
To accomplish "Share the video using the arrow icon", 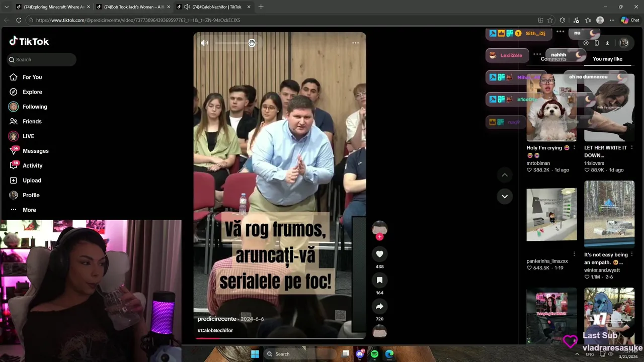I will pyautogui.click(x=380, y=307).
